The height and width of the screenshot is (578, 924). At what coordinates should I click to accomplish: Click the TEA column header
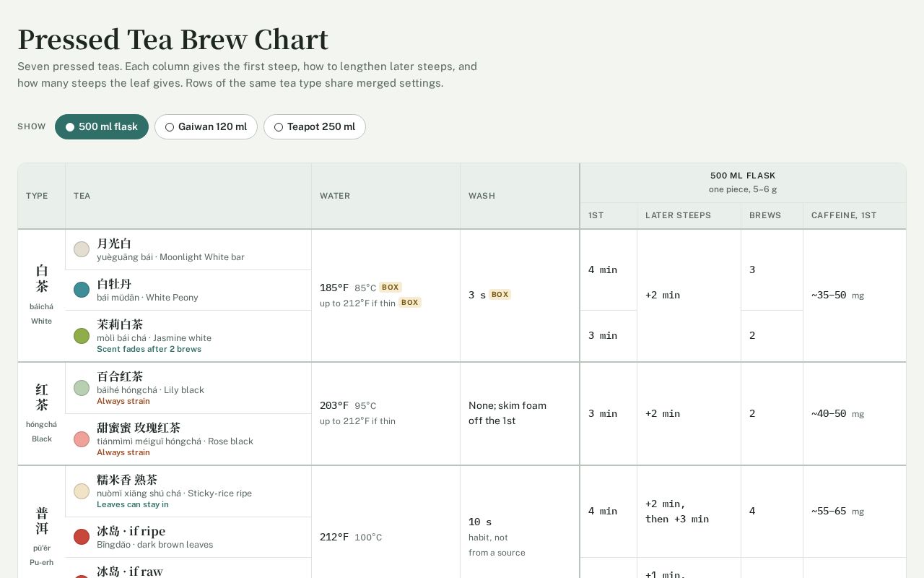(188, 196)
